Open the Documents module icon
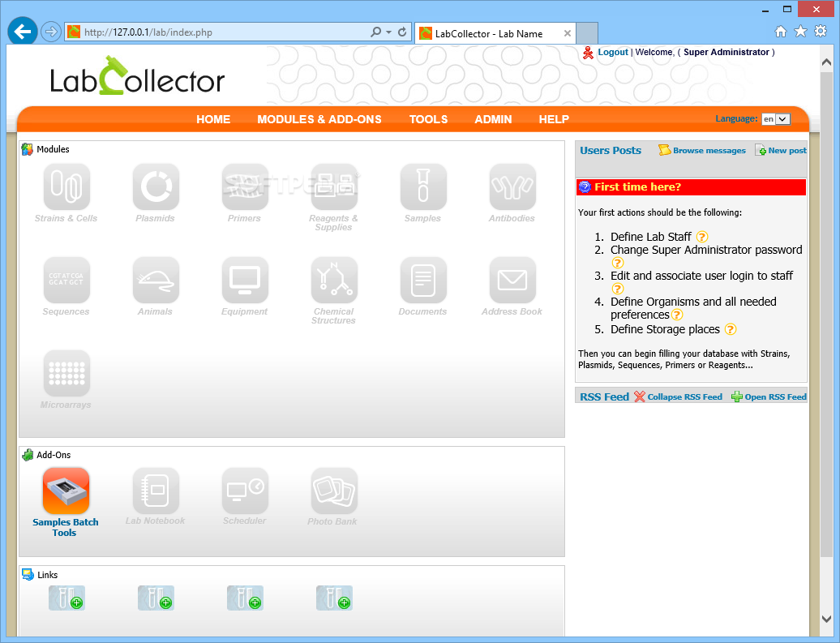 coord(423,280)
